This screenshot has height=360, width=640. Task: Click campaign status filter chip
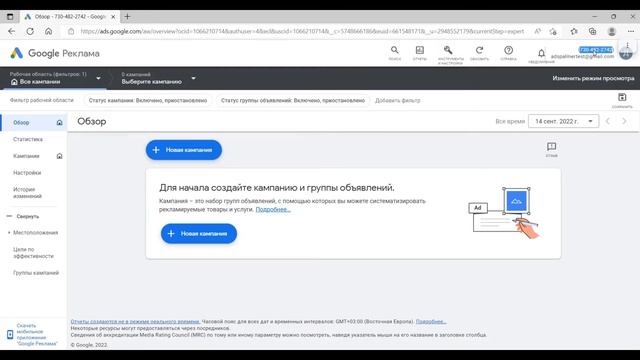pyautogui.click(x=148, y=100)
